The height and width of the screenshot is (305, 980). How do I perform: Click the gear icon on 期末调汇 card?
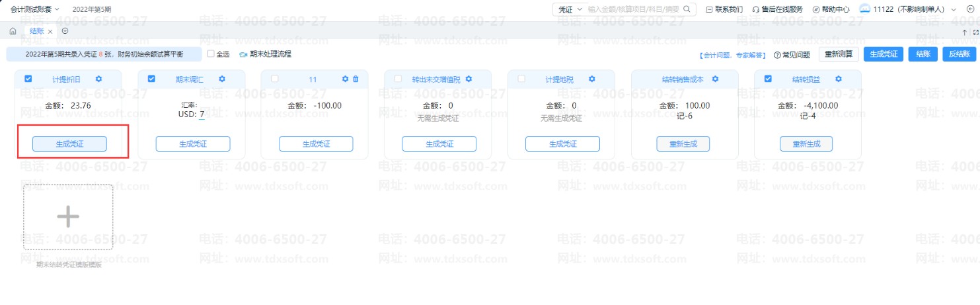point(222,79)
